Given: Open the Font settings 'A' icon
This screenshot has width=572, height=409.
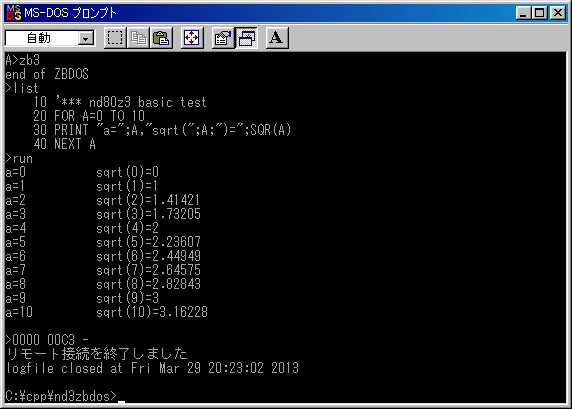Looking at the screenshot, I should pyautogui.click(x=277, y=38).
